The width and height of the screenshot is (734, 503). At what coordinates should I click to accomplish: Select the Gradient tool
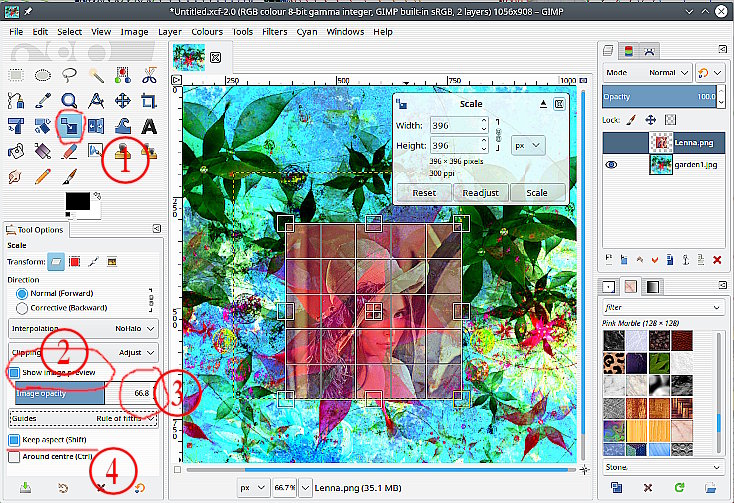tap(43, 151)
